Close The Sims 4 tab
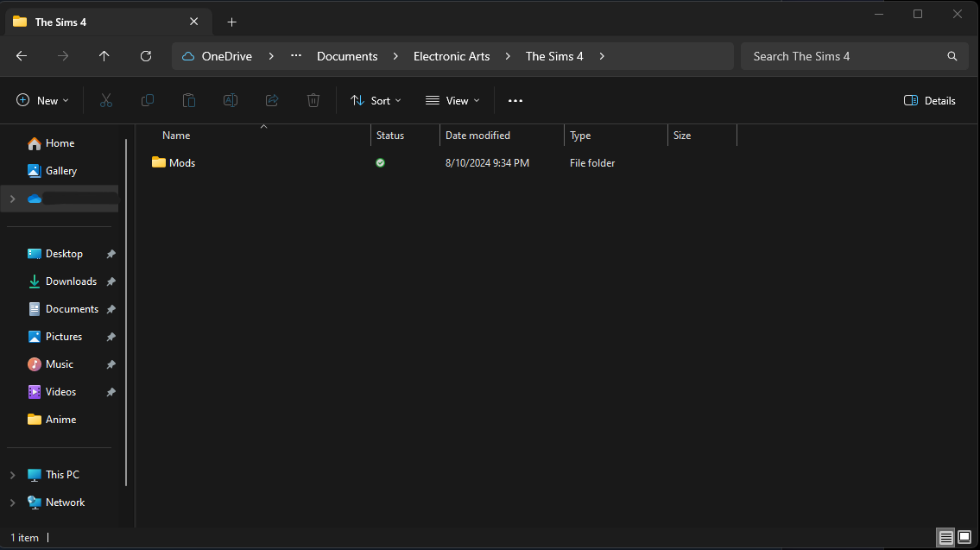980x550 pixels. click(x=193, y=22)
